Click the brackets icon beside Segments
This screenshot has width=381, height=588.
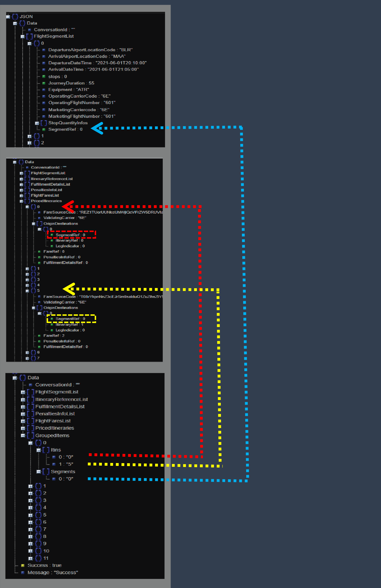(46, 471)
